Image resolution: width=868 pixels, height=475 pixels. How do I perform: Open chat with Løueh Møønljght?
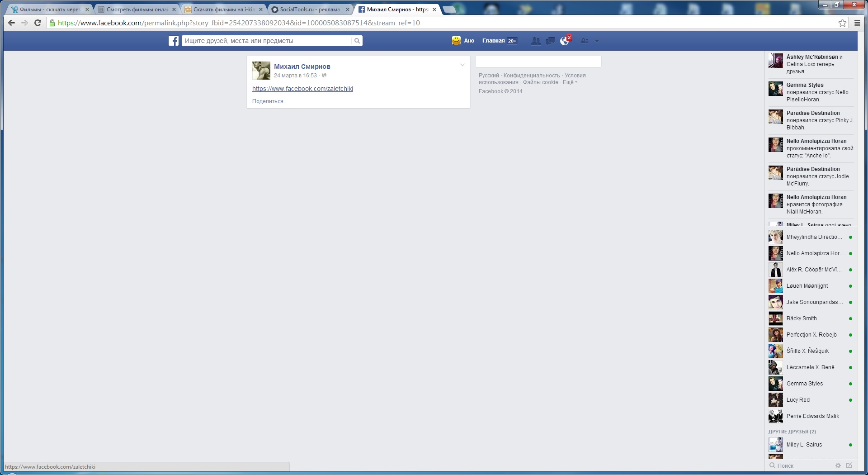click(811, 286)
